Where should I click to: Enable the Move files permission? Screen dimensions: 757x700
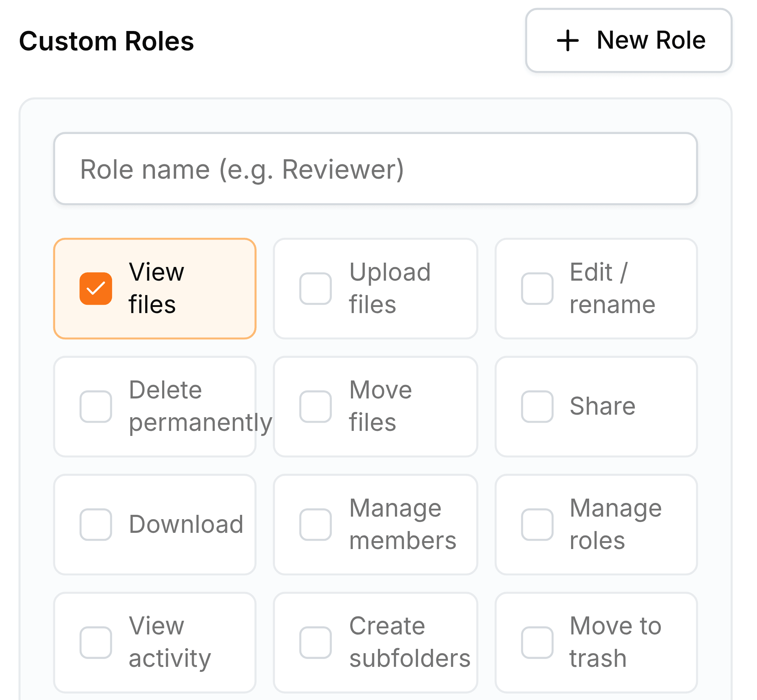click(315, 406)
